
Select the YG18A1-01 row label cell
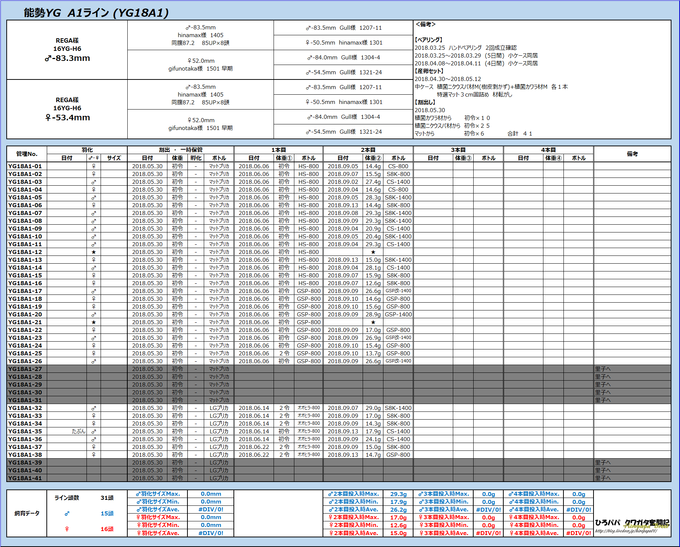(x=27, y=166)
